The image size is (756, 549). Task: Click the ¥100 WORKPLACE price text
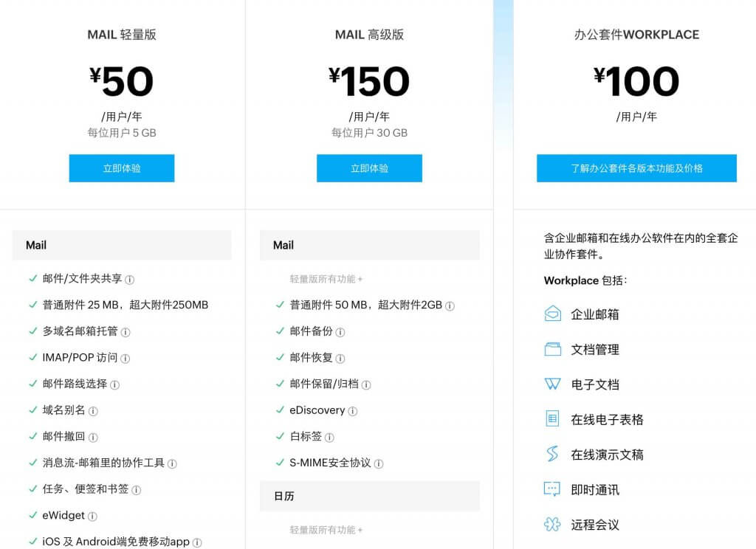tap(636, 81)
